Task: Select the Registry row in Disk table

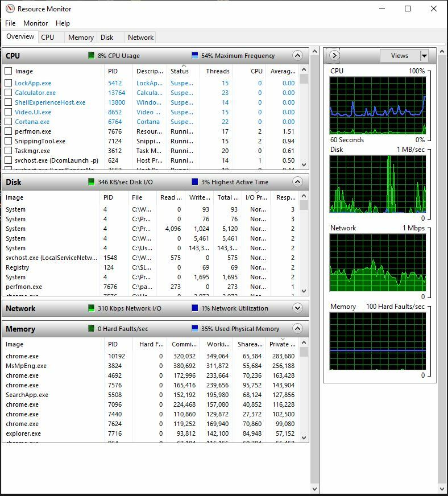Action: pyautogui.click(x=151, y=267)
